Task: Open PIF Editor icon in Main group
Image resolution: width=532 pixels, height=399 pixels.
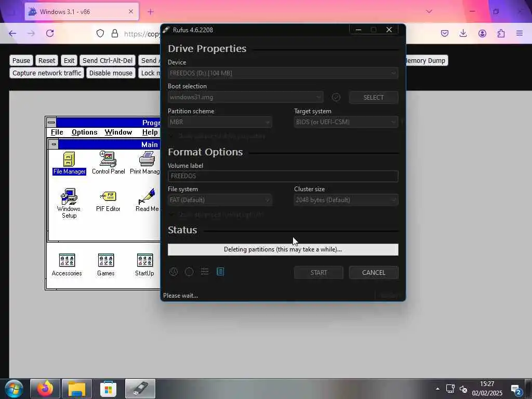Action: pyautogui.click(x=108, y=201)
